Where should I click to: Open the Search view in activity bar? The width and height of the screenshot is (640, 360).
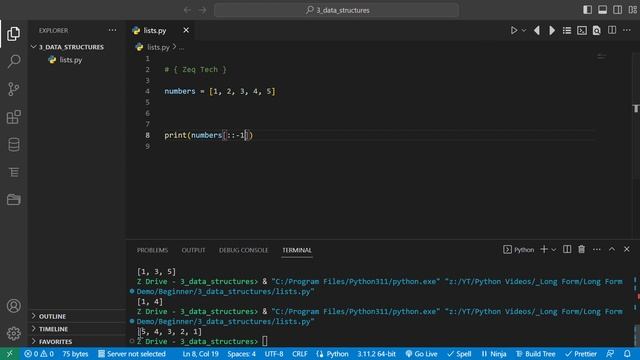tap(13, 61)
